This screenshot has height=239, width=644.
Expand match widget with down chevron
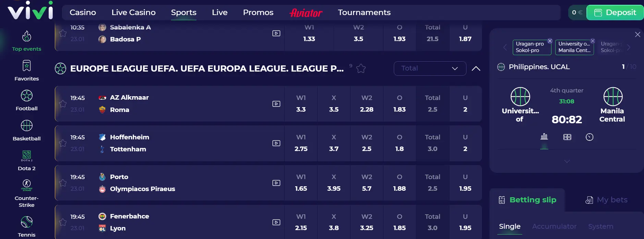[567, 161]
